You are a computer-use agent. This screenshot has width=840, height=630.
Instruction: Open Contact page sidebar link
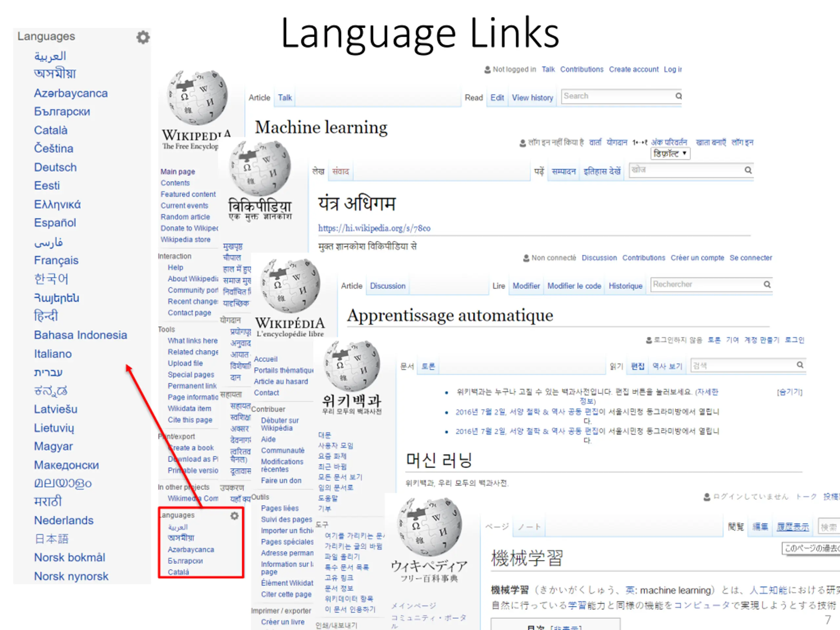190,312
